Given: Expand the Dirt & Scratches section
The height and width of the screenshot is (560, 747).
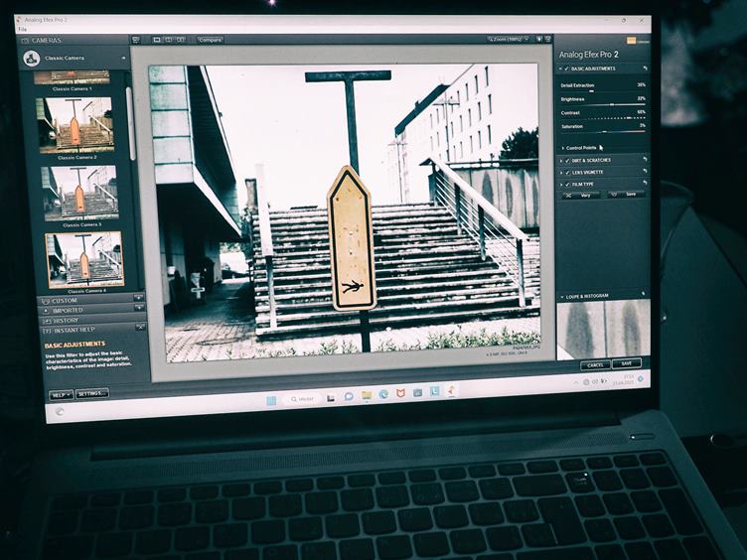Looking at the screenshot, I should coord(560,161).
